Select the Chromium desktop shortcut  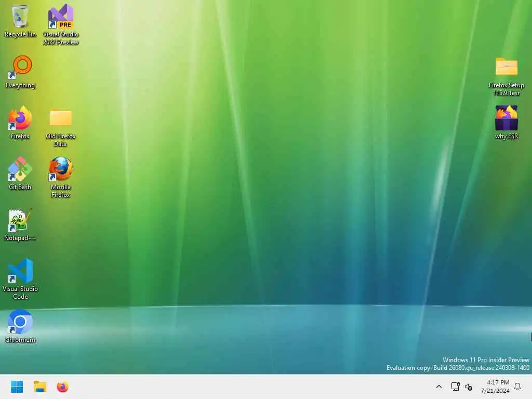click(x=20, y=326)
